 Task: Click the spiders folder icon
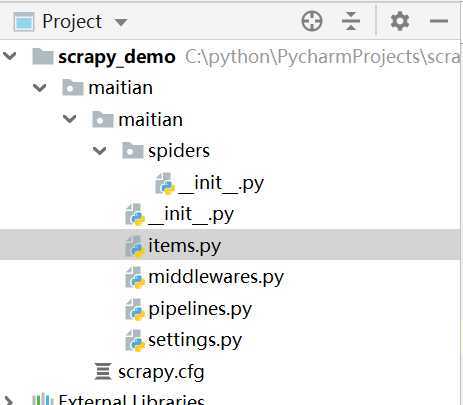[x=133, y=150]
